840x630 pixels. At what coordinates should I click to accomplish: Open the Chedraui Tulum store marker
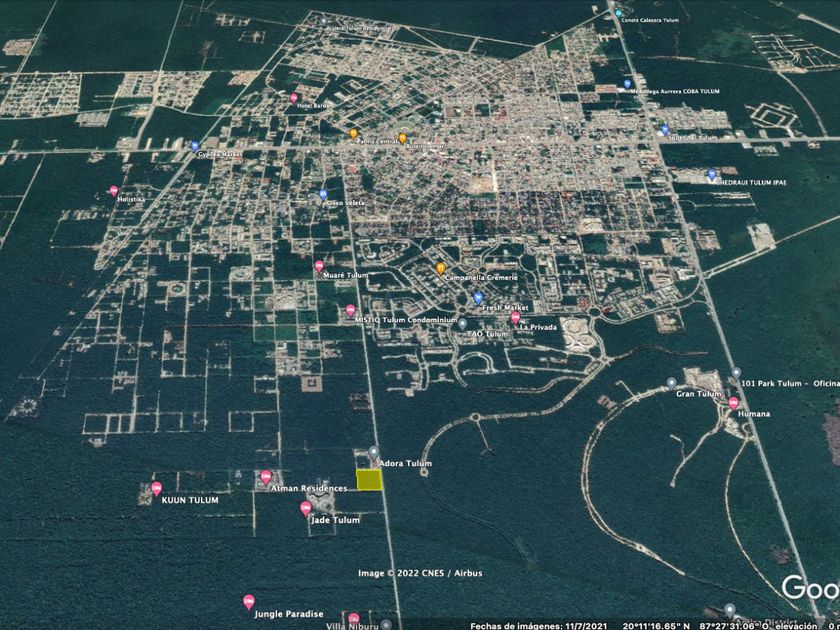712,175
